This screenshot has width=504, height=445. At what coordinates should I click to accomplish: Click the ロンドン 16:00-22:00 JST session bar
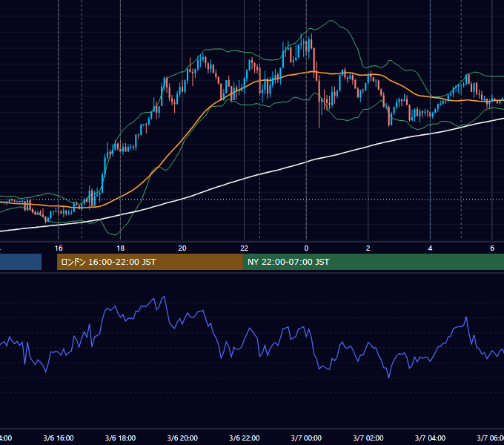tap(150, 262)
